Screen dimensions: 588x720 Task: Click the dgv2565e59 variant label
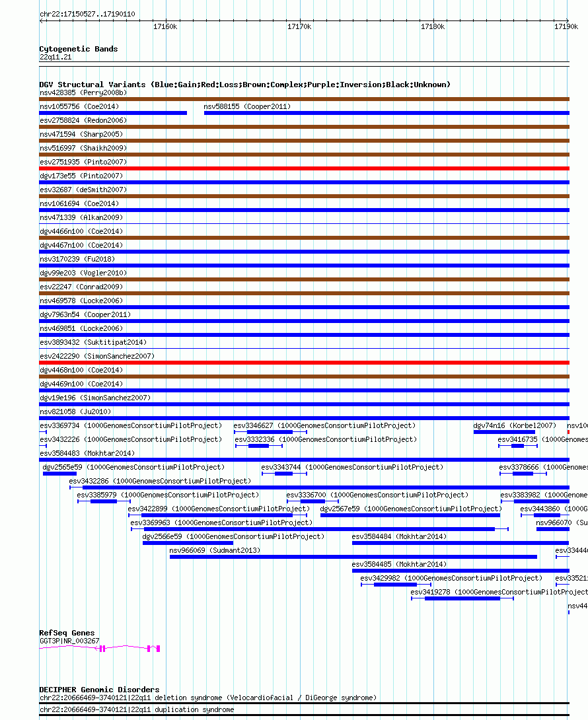(133, 467)
